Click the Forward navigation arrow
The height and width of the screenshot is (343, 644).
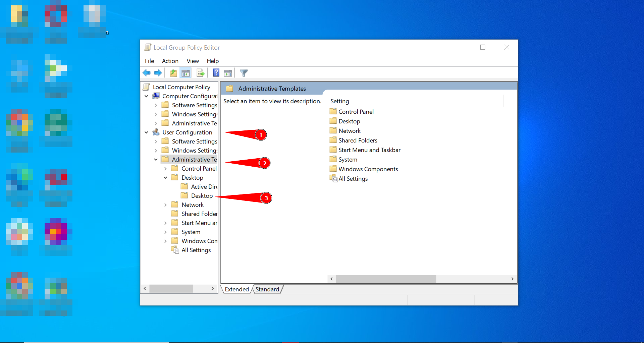158,73
